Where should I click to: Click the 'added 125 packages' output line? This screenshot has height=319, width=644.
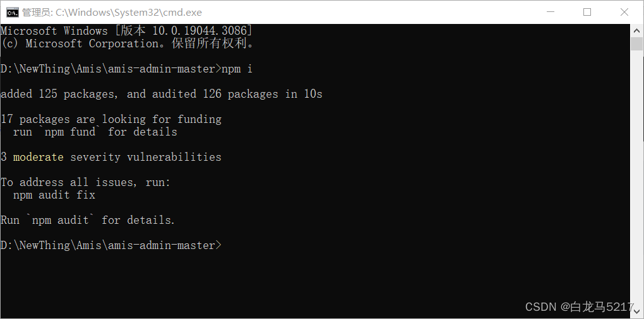coord(162,95)
